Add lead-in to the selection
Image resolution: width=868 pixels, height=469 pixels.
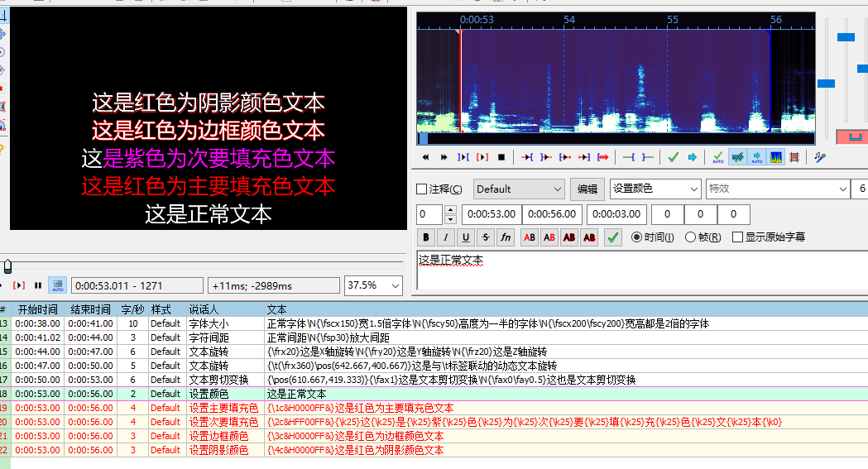click(628, 158)
